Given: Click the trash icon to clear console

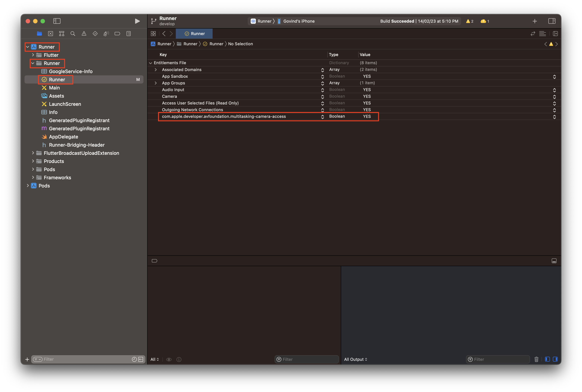Looking at the screenshot, I should (x=536, y=359).
